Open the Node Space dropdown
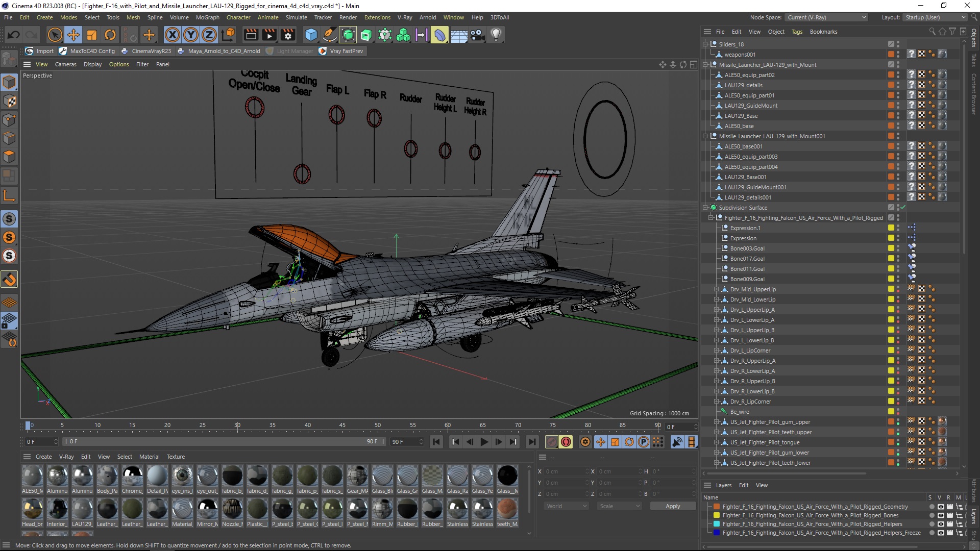This screenshot has width=980, height=551. [826, 17]
